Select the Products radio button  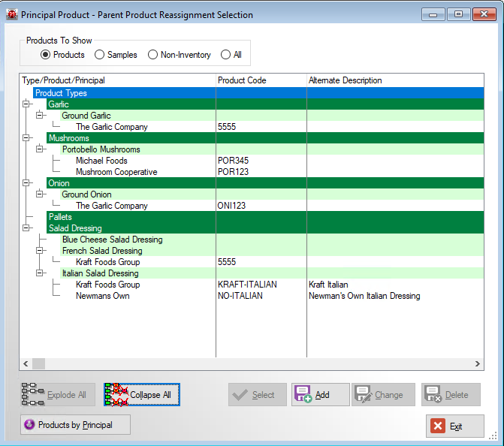[x=45, y=55]
